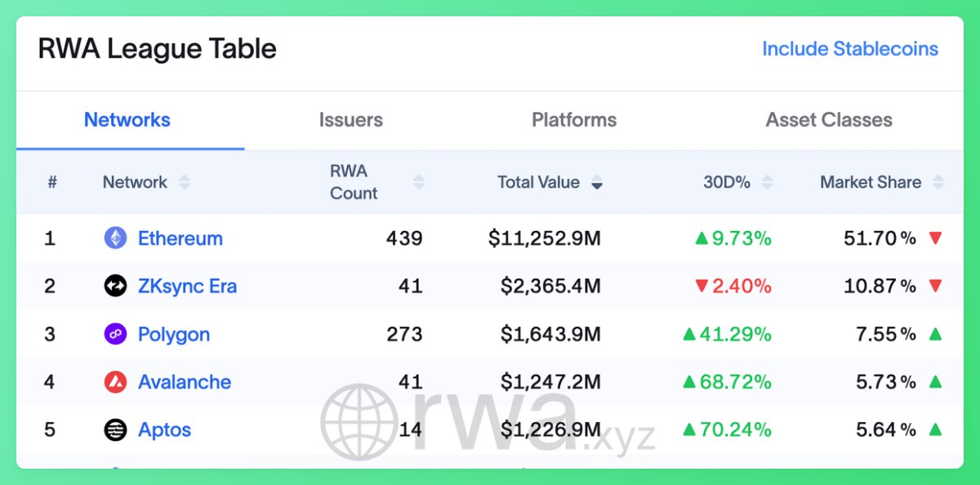Click Polygon's RWA count 273
This screenshot has height=485, width=980.
(405, 334)
